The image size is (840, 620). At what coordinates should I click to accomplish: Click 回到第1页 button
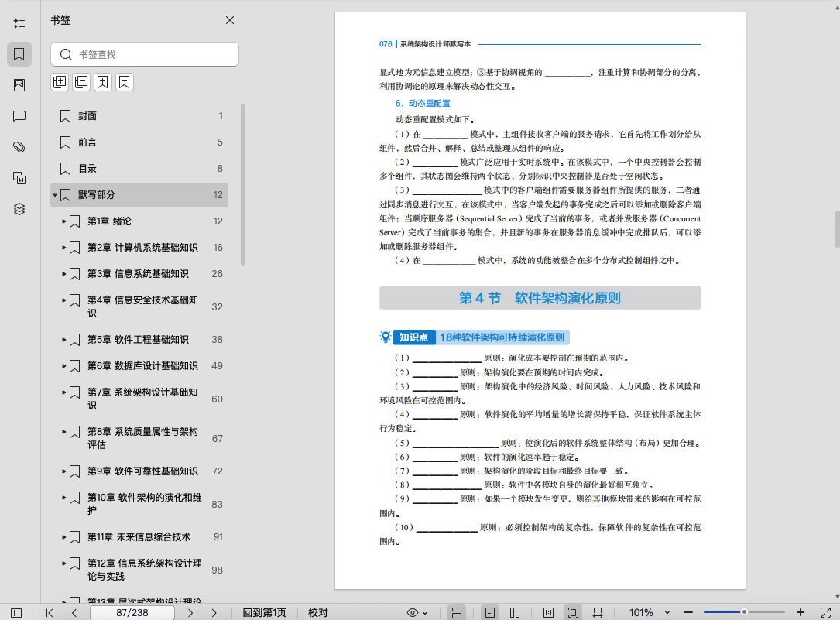265,612
